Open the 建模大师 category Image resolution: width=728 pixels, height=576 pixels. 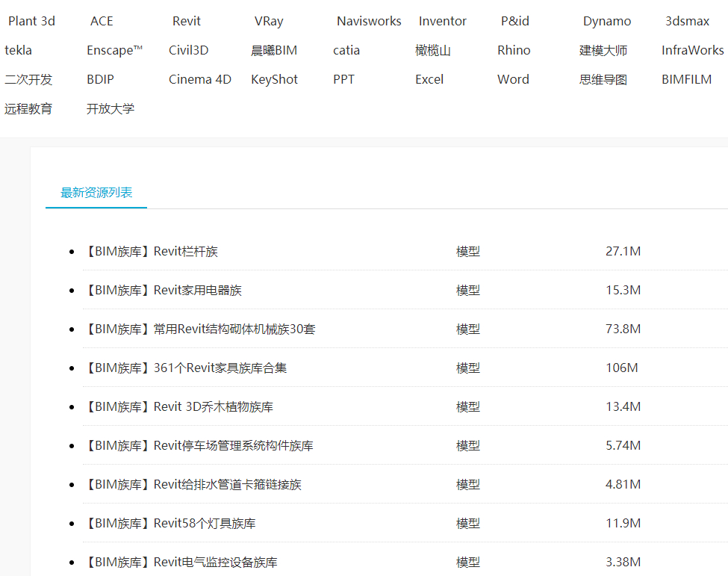pyautogui.click(x=603, y=50)
